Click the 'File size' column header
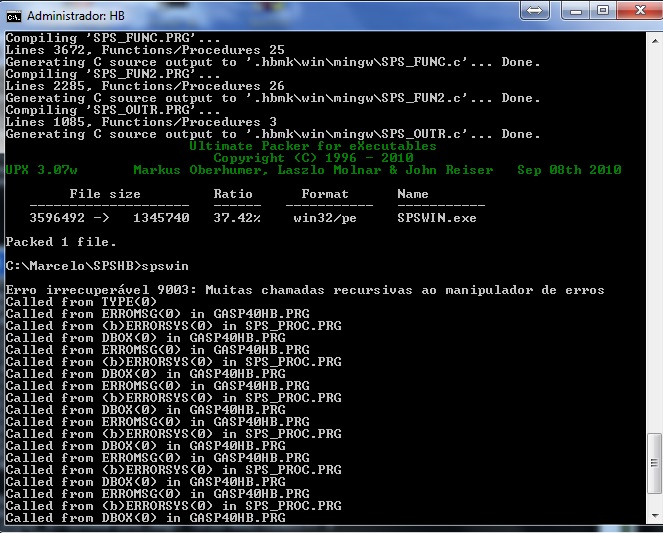The height and width of the screenshot is (533, 663). 105,194
